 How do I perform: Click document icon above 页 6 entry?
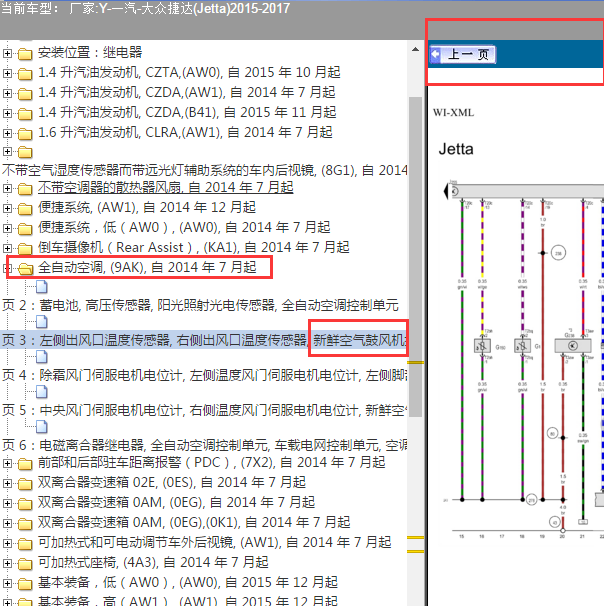click(42, 427)
